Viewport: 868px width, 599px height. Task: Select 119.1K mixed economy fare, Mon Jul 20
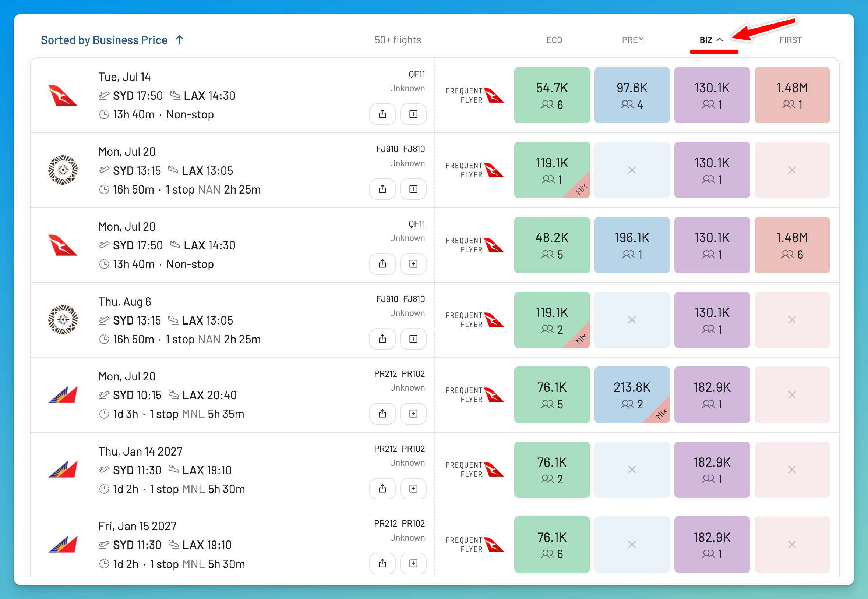tap(552, 170)
